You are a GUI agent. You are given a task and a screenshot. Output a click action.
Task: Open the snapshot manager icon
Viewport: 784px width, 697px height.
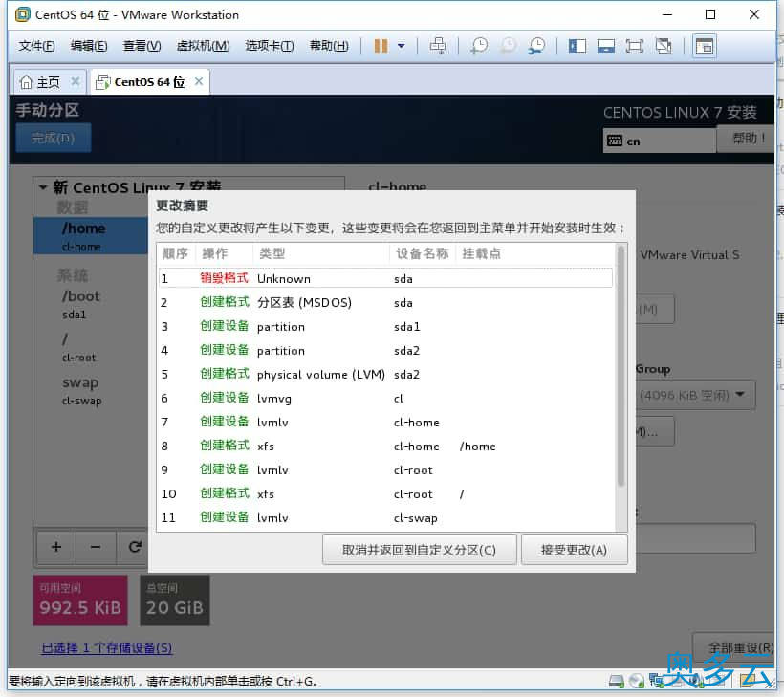click(x=537, y=46)
